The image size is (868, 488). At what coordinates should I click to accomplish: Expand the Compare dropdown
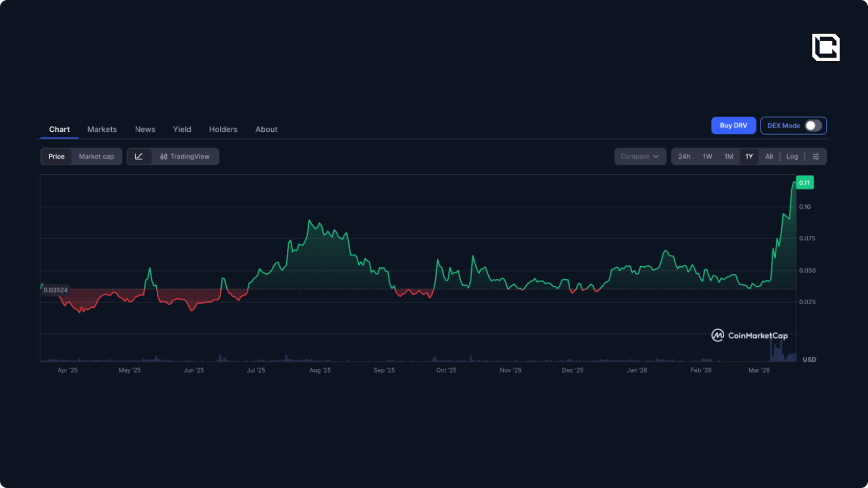pos(640,157)
